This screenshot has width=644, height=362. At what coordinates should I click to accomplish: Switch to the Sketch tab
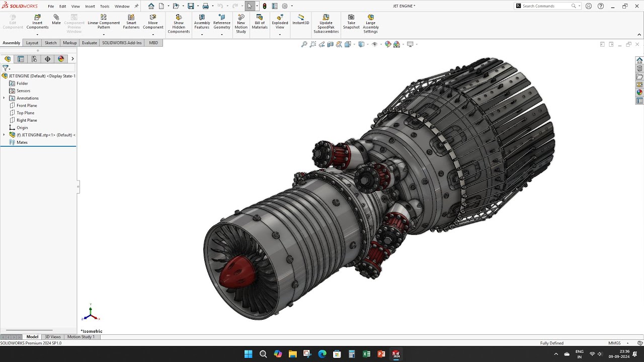point(50,43)
